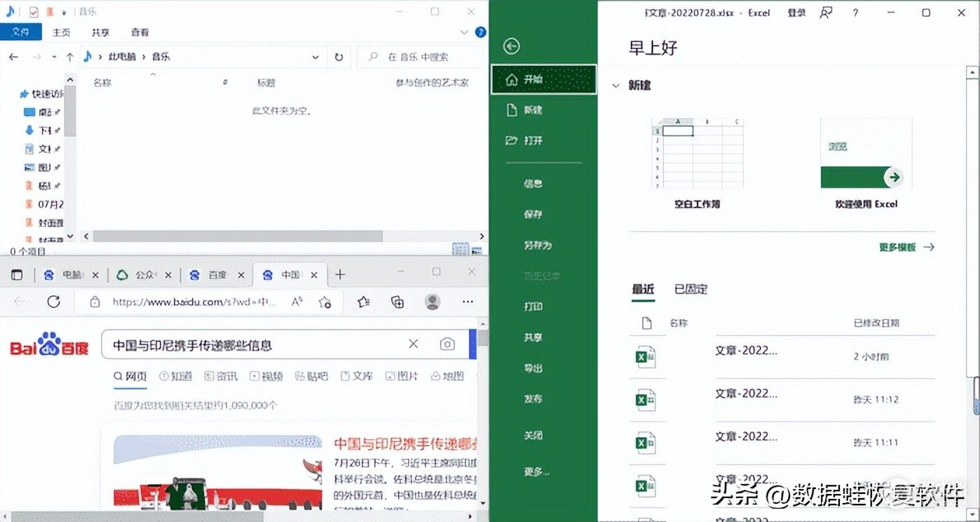Click the Properties checkmark icon in Explorer's title bar
980x522 pixels.
[x=33, y=12]
